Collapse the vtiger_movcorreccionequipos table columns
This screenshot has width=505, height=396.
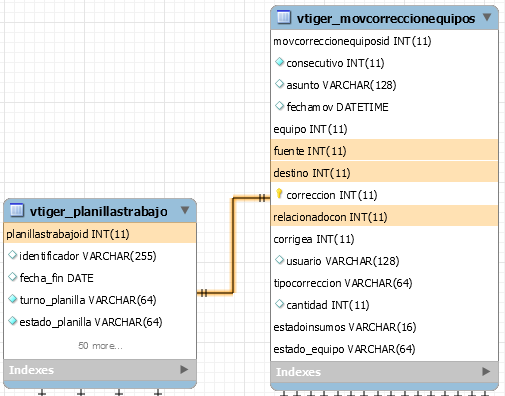click(487, 17)
